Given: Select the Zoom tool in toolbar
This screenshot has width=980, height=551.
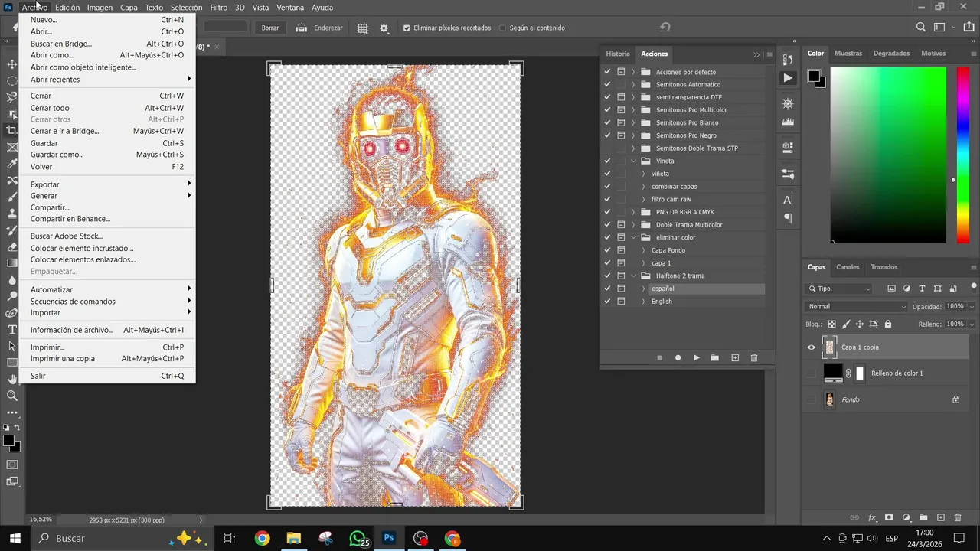Looking at the screenshot, I should click(12, 396).
